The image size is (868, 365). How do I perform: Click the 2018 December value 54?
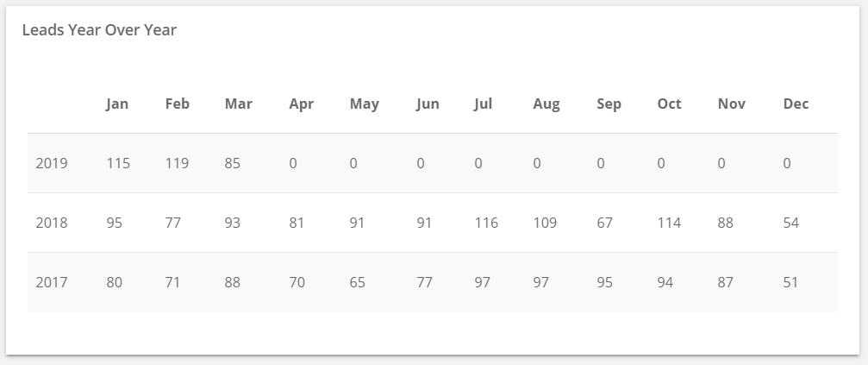click(x=791, y=223)
